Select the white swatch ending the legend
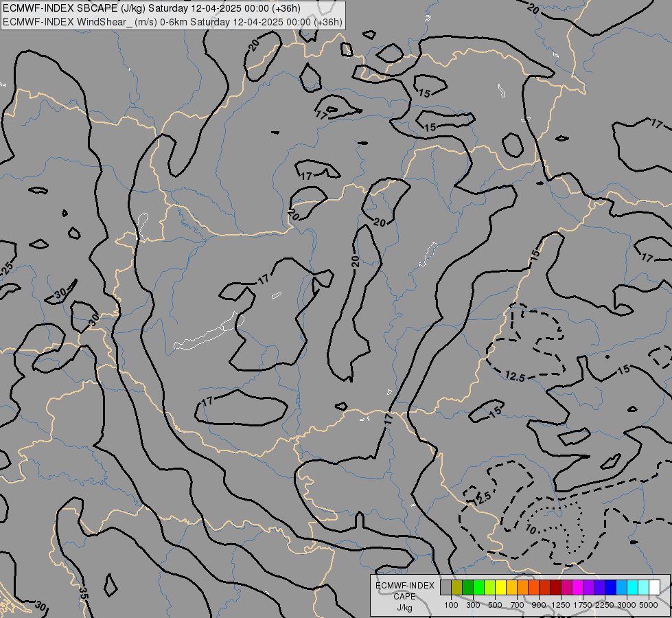The height and width of the screenshot is (618, 672). [x=654, y=587]
